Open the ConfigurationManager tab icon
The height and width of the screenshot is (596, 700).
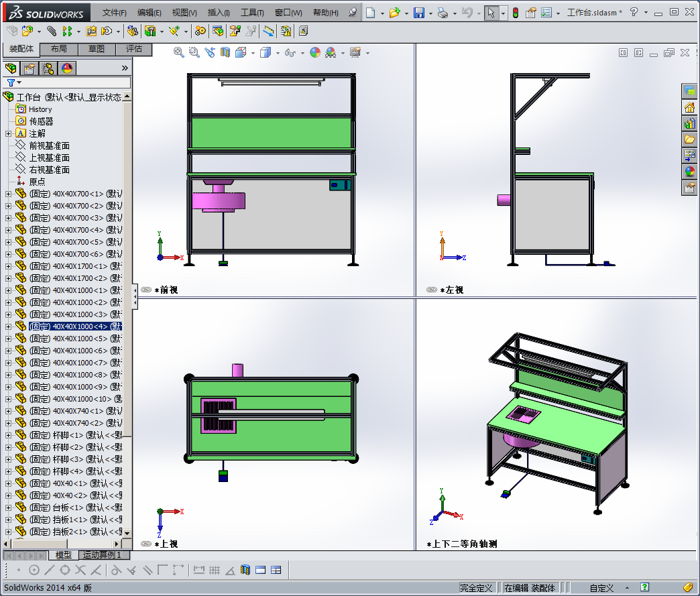(x=48, y=68)
